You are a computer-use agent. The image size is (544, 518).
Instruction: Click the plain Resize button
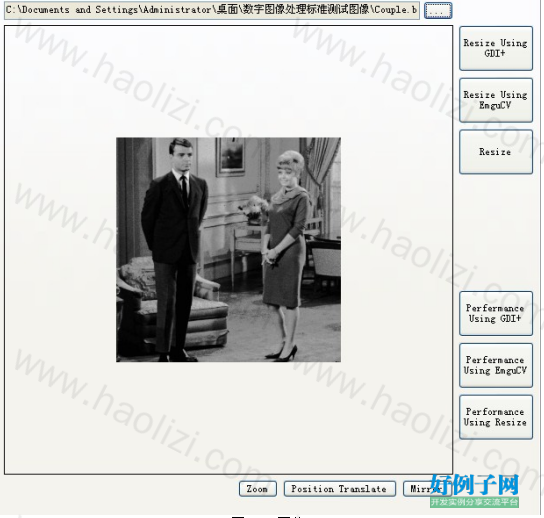point(496,152)
